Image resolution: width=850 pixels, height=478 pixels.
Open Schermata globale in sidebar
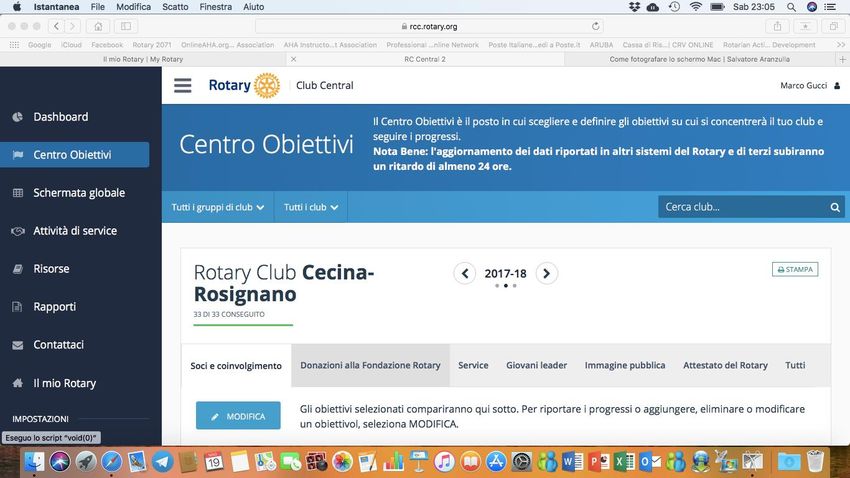click(79, 193)
